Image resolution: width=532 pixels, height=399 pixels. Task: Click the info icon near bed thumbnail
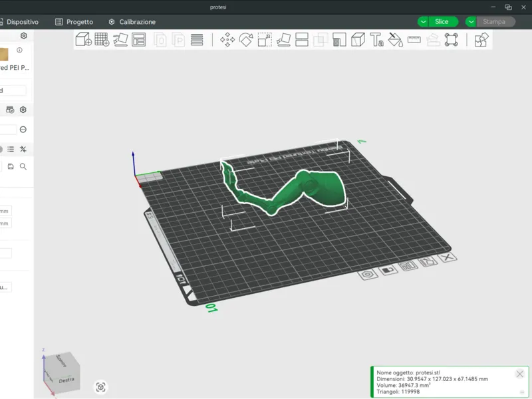20,51
